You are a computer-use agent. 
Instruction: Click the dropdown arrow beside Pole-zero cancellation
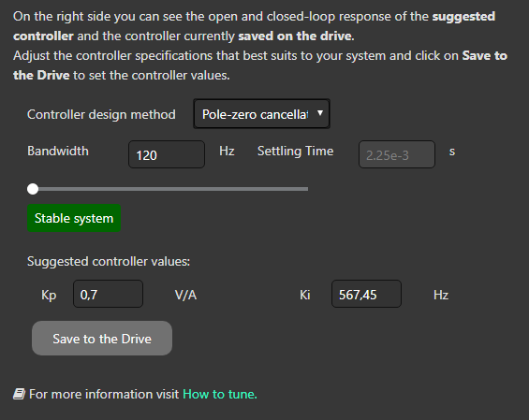click(320, 113)
